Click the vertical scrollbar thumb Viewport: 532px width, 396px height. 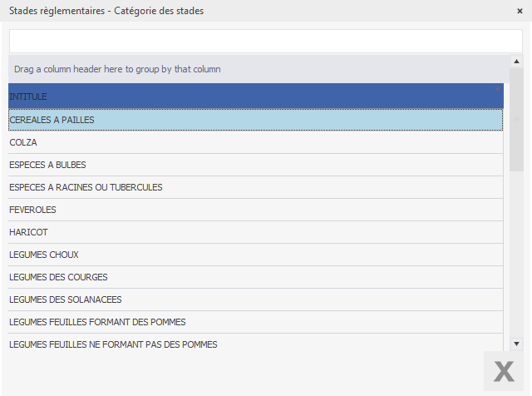[x=516, y=121]
